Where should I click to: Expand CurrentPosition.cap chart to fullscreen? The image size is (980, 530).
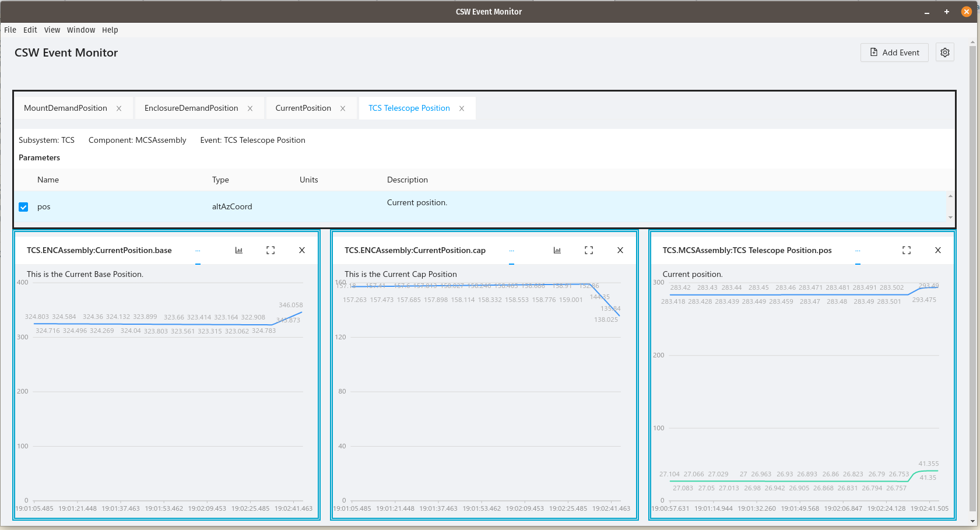pyautogui.click(x=589, y=250)
